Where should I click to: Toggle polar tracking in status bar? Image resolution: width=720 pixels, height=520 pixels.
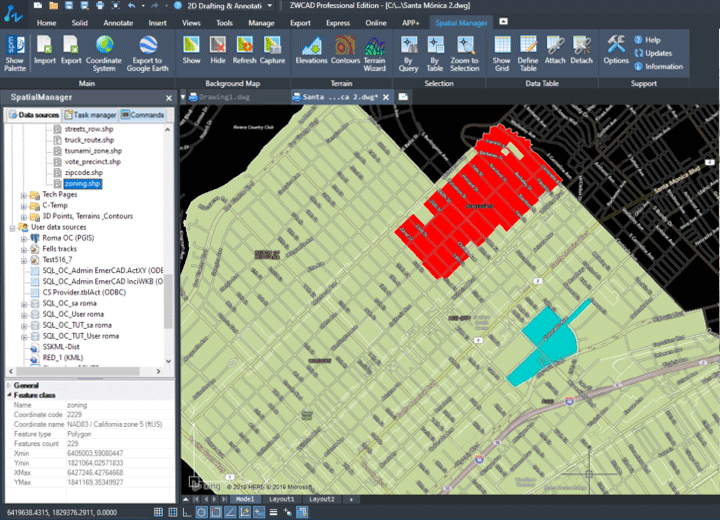201,512
